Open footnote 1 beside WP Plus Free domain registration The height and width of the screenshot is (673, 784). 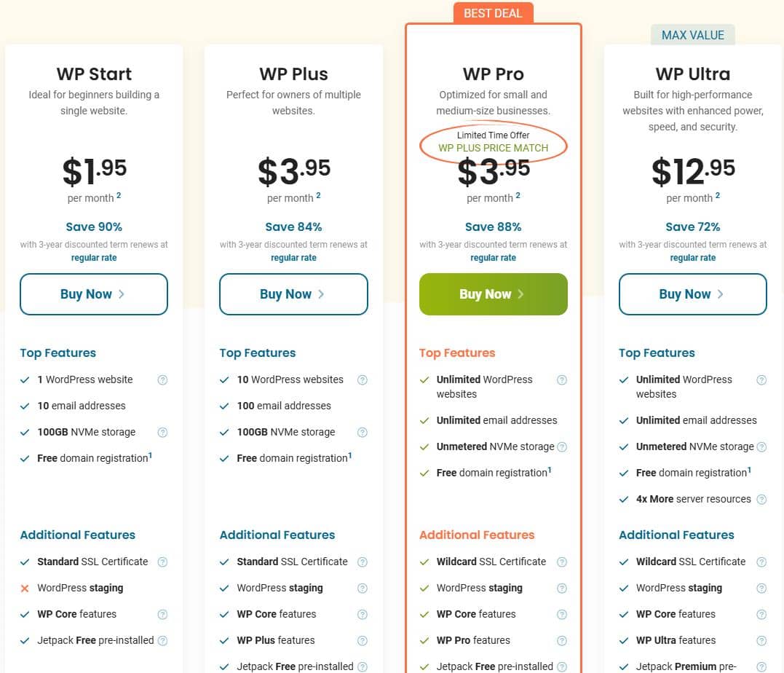point(350,455)
